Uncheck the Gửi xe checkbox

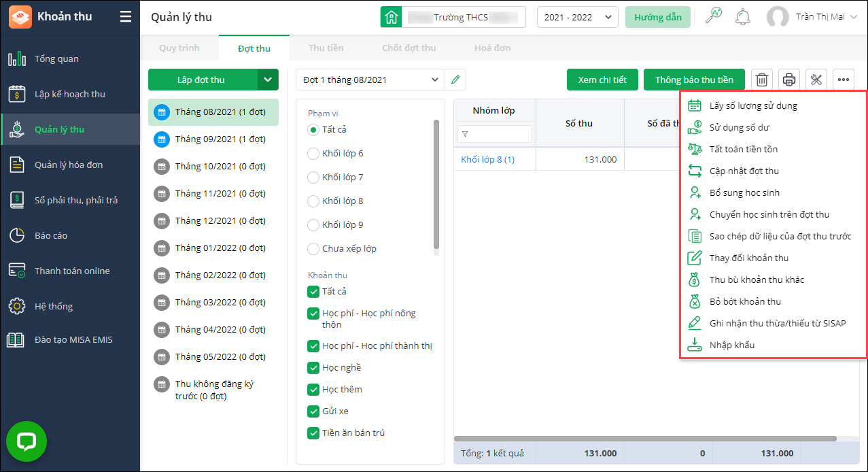pos(313,411)
